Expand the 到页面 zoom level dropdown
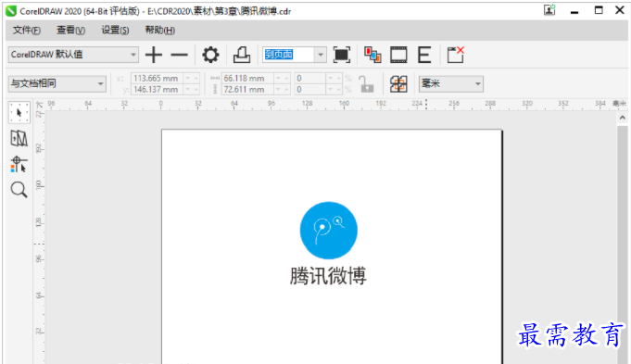This screenshot has height=364, width=631. coord(321,55)
